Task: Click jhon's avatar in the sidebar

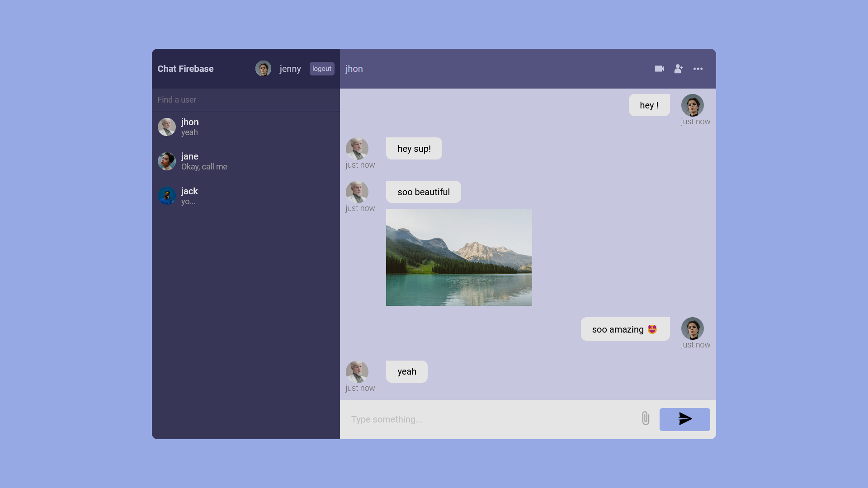Action: pos(166,127)
